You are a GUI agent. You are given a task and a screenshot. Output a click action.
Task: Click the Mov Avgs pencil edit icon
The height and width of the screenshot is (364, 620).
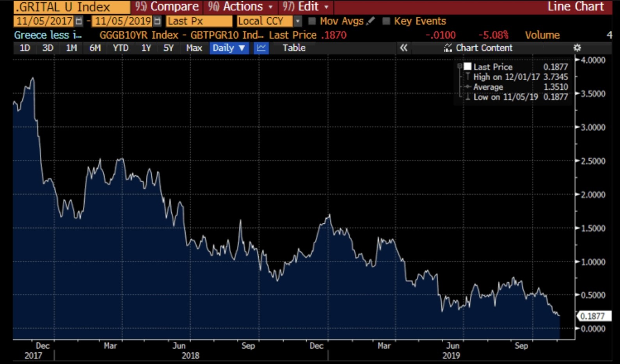370,21
